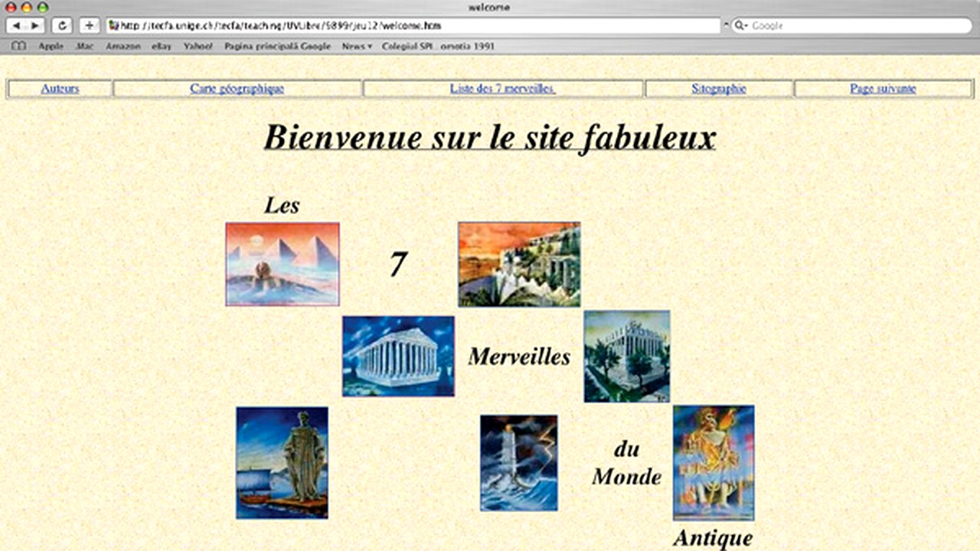Click the Hanging Gardens picture

point(519,264)
